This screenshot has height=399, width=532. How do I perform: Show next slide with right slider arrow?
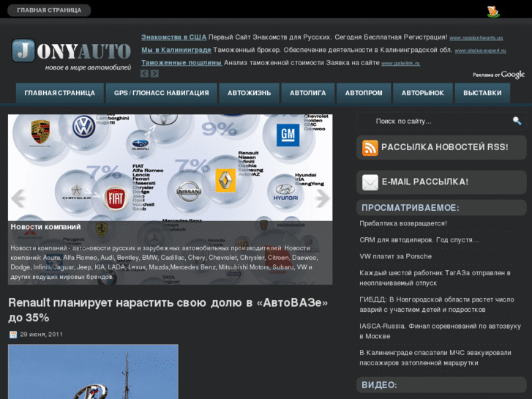(x=322, y=198)
